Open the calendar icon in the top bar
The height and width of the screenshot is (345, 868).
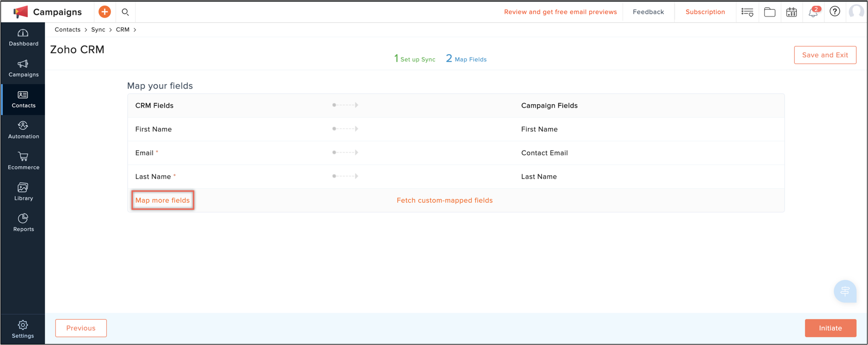coord(792,12)
